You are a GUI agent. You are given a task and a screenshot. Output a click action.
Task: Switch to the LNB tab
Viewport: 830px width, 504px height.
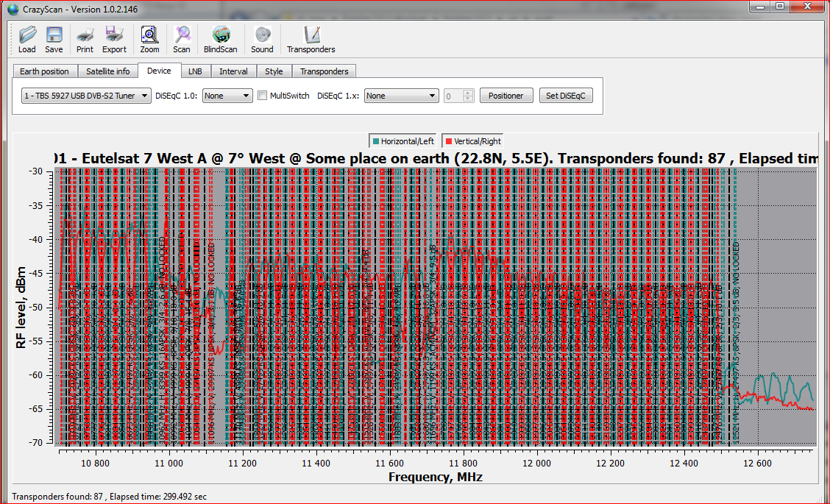click(194, 71)
